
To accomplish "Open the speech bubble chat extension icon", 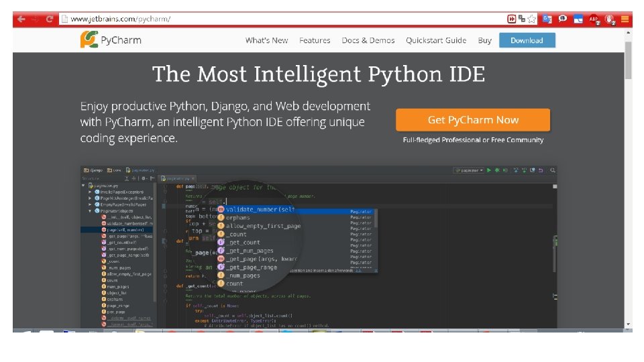I will click(x=563, y=19).
